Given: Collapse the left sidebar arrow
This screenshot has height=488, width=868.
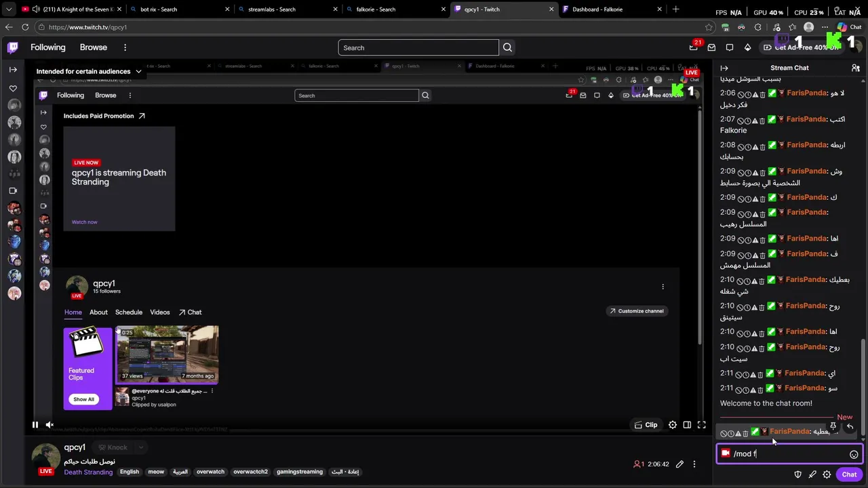Looking at the screenshot, I should pos(13,70).
